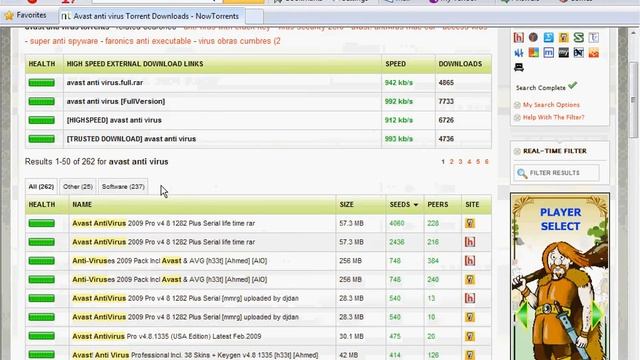Screen dimensions: 640x360
Task: Click the 942 kb/s speed value
Action: click(x=399, y=82)
